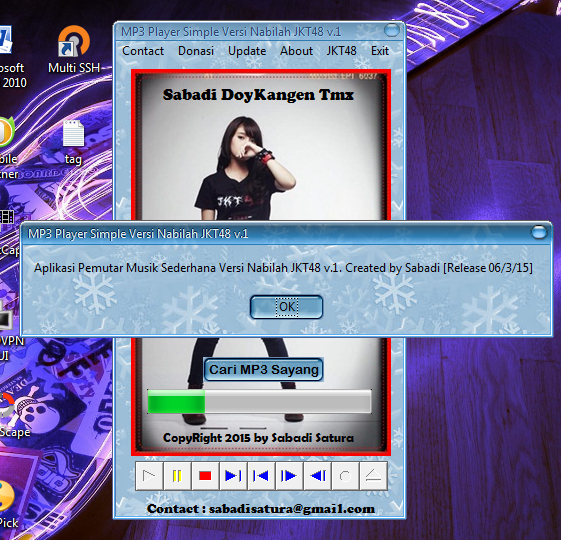Screen dimensions: 561x540
Task: Skip to next track button
Action: (233, 476)
